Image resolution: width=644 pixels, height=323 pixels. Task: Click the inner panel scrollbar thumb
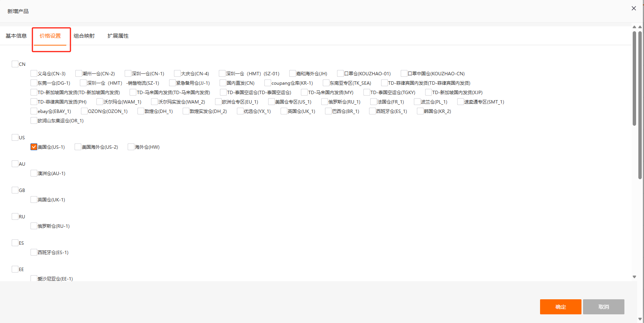634,78
